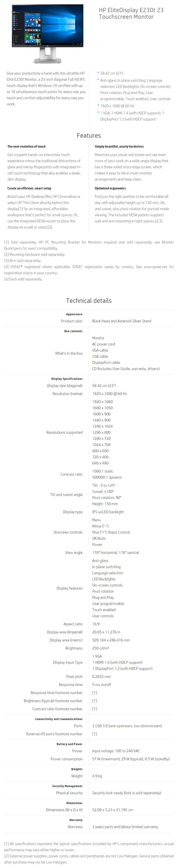
Task: Click the Box contents section label
Action: 73,331
